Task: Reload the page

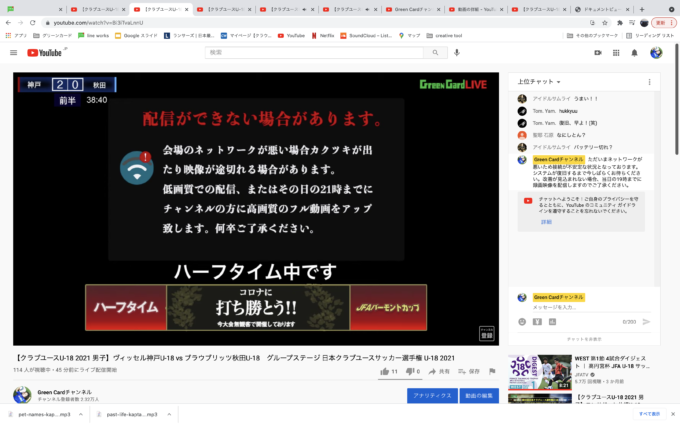Action: [x=33, y=23]
